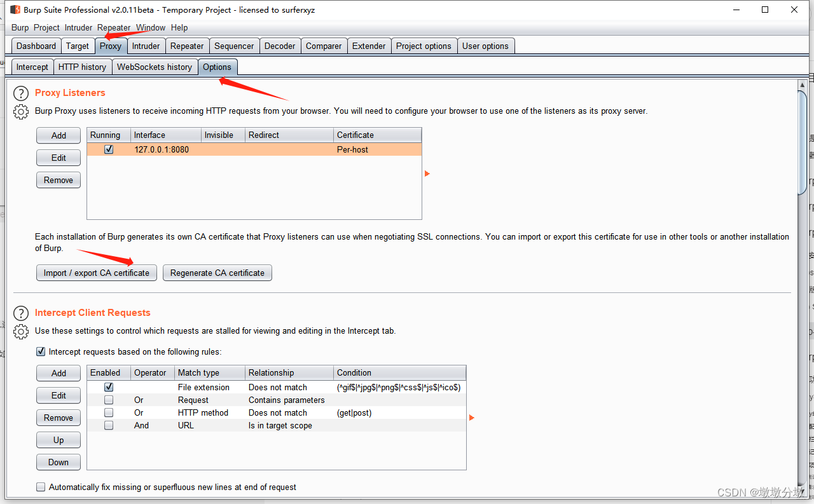814x504 pixels.
Task: Open the Comparer tab
Action: (x=324, y=46)
